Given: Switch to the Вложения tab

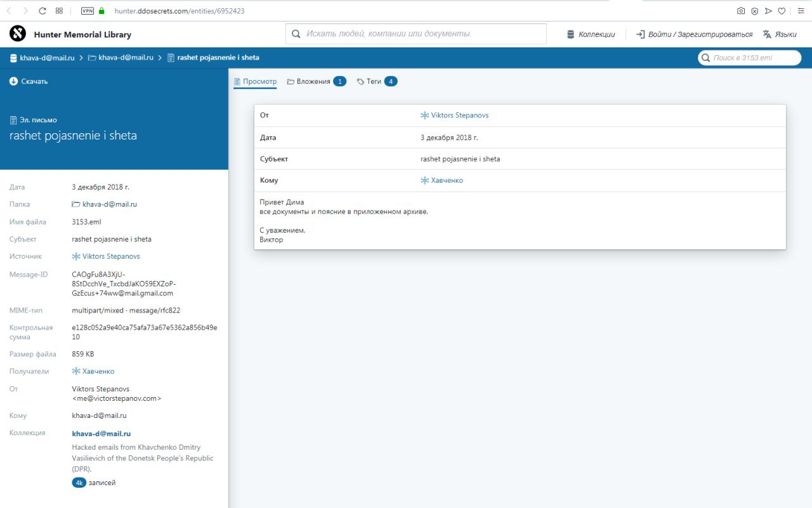Looking at the screenshot, I should click(317, 81).
